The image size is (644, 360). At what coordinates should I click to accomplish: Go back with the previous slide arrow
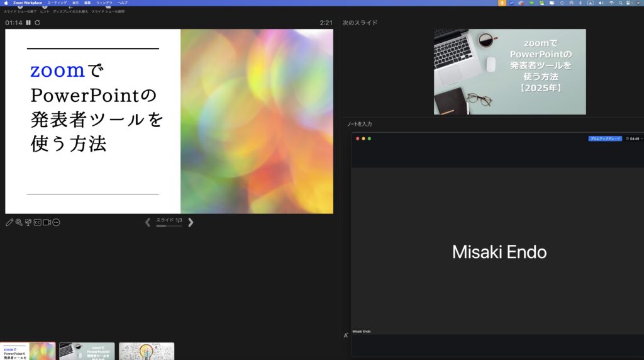[148, 222]
